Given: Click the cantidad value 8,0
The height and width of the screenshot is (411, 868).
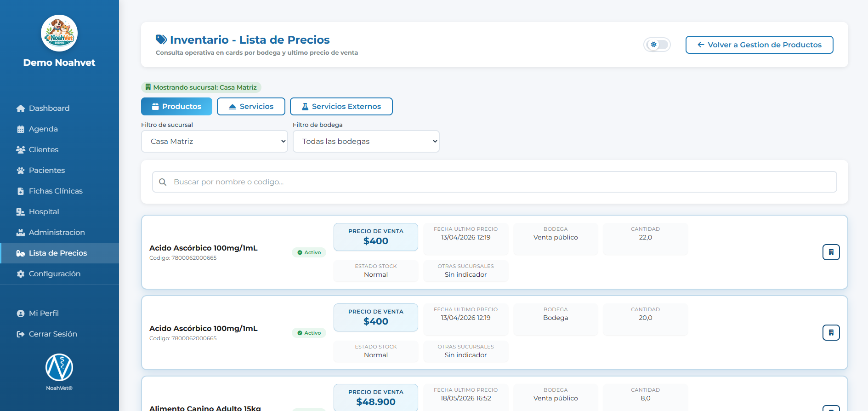Looking at the screenshot, I should (645, 398).
